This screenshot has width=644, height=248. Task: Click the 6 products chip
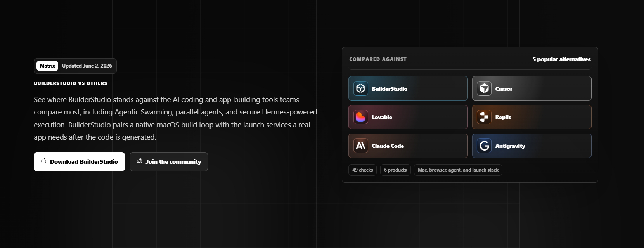pos(395,170)
